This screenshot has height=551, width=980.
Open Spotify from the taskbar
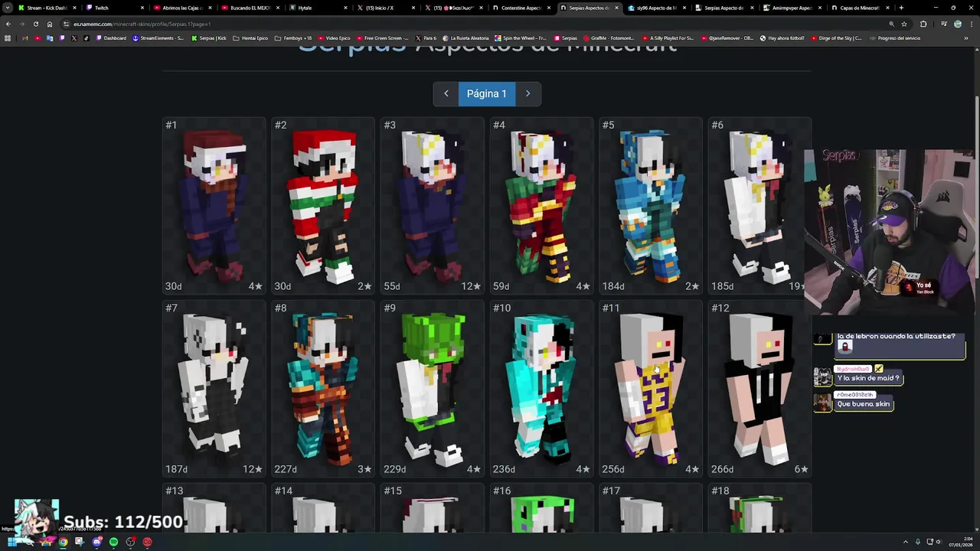(113, 542)
